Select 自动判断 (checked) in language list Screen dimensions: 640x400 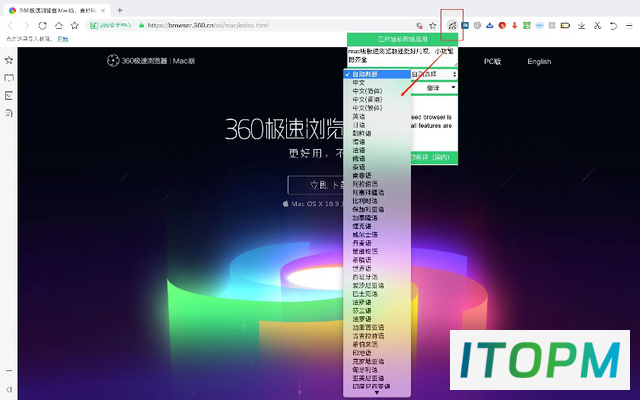click(x=377, y=74)
